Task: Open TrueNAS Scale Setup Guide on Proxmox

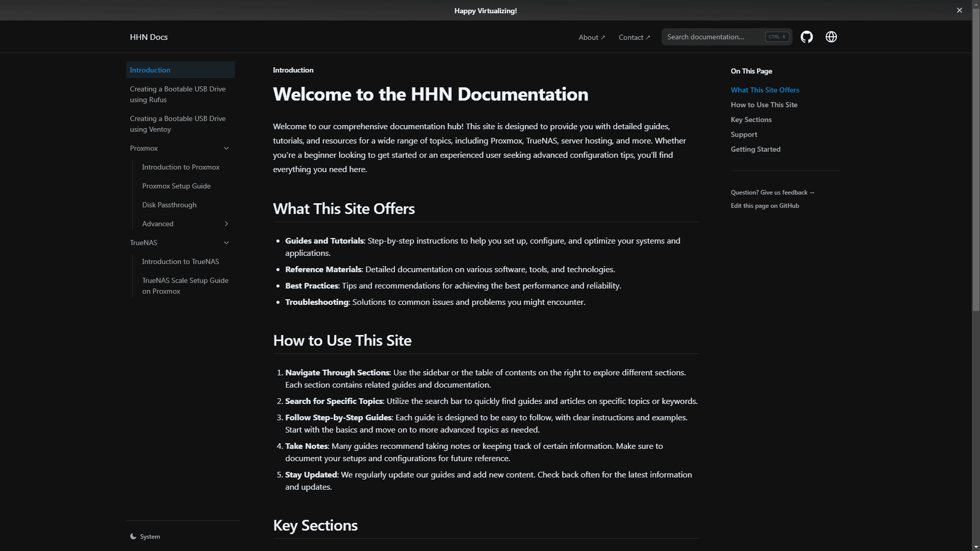Action: click(x=185, y=285)
